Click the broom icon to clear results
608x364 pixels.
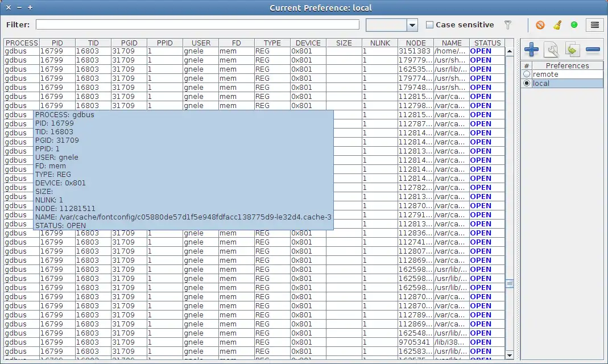click(x=557, y=25)
